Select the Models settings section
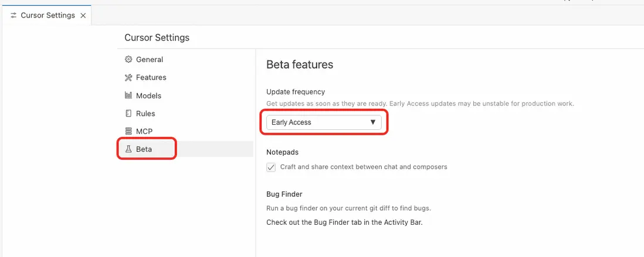This screenshot has height=257, width=644. click(148, 95)
